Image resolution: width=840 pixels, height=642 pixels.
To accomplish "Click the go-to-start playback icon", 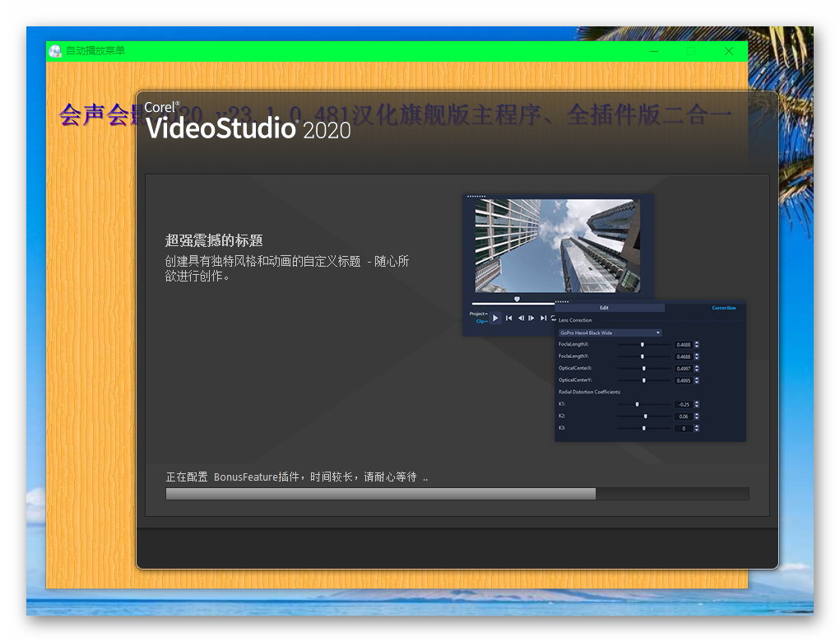I will (x=509, y=318).
